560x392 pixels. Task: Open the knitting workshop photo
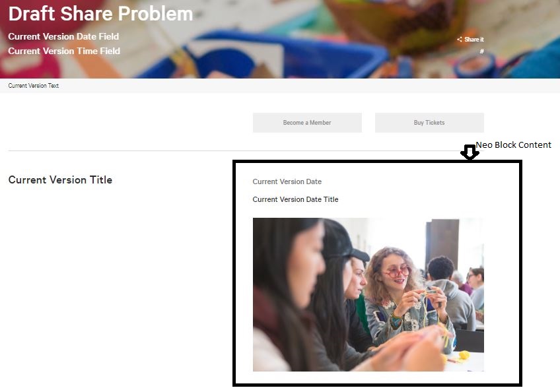point(368,294)
